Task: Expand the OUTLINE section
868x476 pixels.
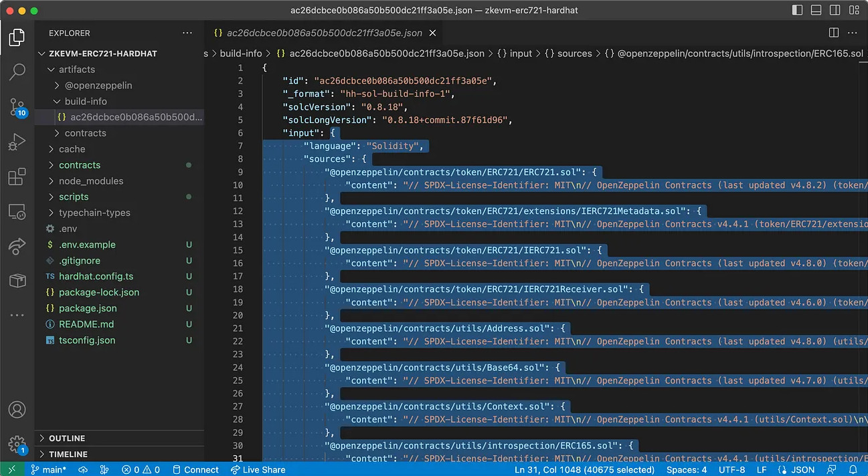Action: (67, 439)
